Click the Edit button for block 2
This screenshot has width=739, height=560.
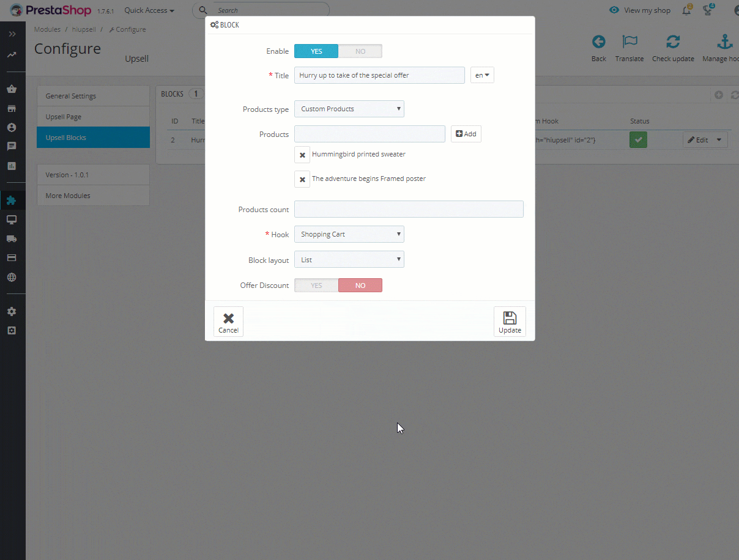pyautogui.click(x=697, y=140)
